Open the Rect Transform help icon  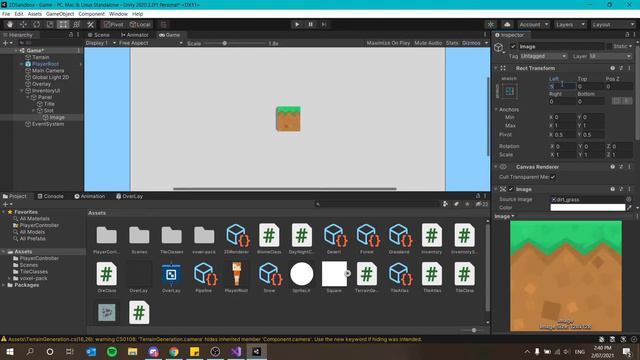pos(612,68)
